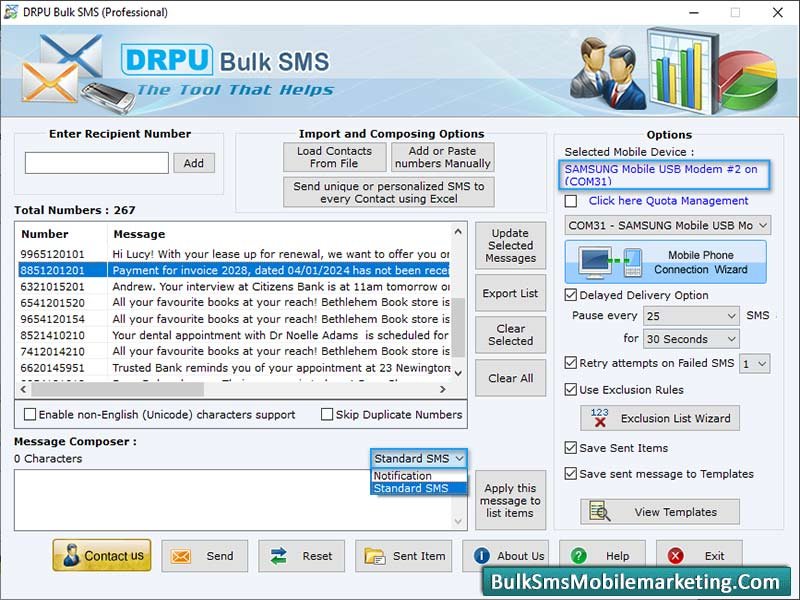
Task: Click the list scroll left arrow
Action: [23, 390]
